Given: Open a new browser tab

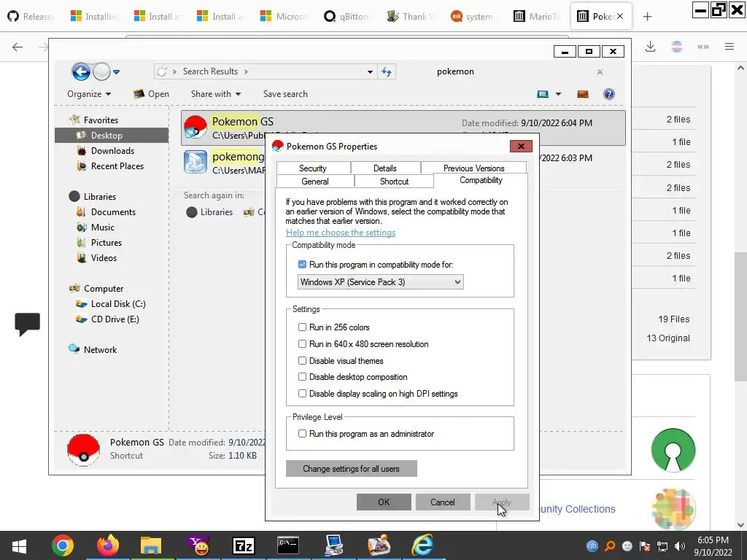Looking at the screenshot, I should (x=647, y=17).
